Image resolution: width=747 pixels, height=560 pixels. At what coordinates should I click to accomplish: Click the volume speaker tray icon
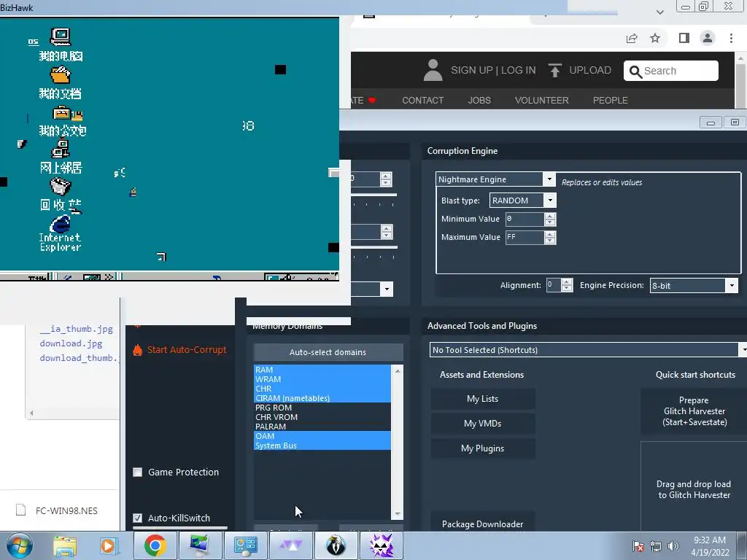(673, 546)
